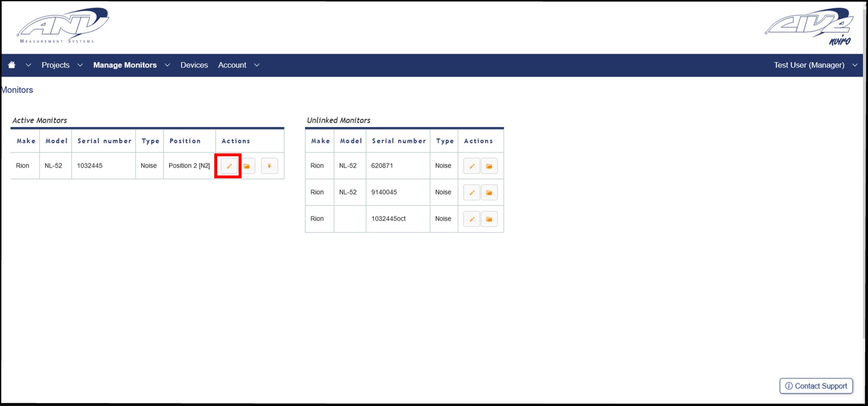Open folder for unlinked monitor 9140045
Viewport: 868px width, 406px height.
click(x=489, y=192)
